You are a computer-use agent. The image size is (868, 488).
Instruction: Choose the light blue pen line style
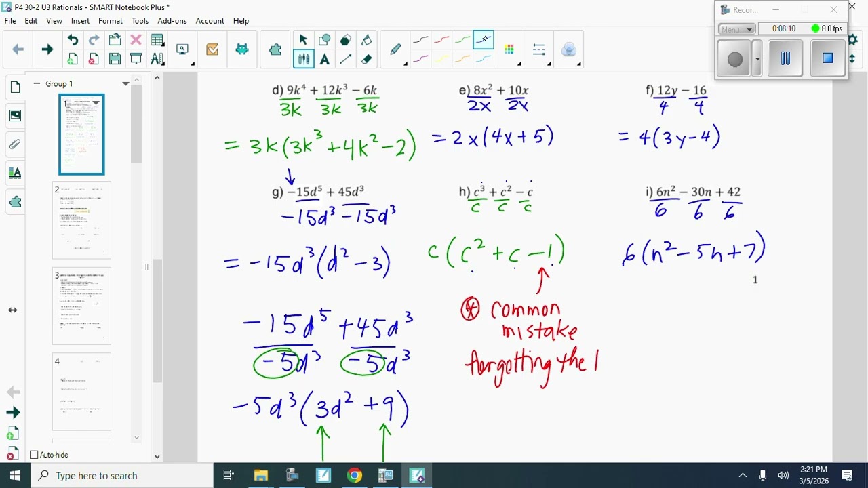(x=484, y=59)
